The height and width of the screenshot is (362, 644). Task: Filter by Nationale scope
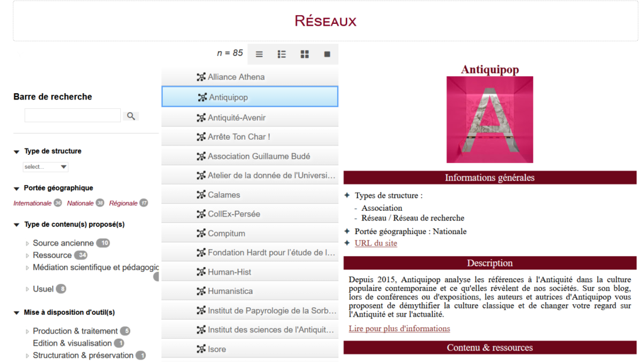coord(80,203)
